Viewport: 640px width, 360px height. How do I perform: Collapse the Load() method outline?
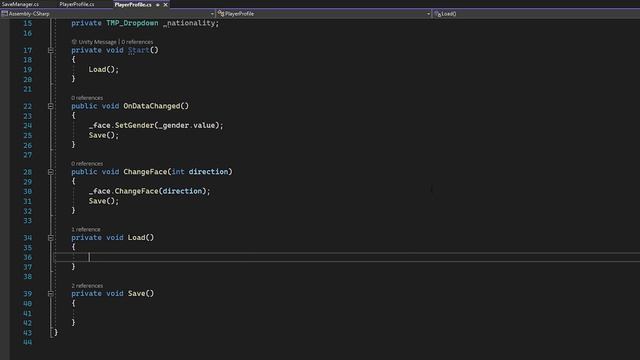tap(51, 238)
